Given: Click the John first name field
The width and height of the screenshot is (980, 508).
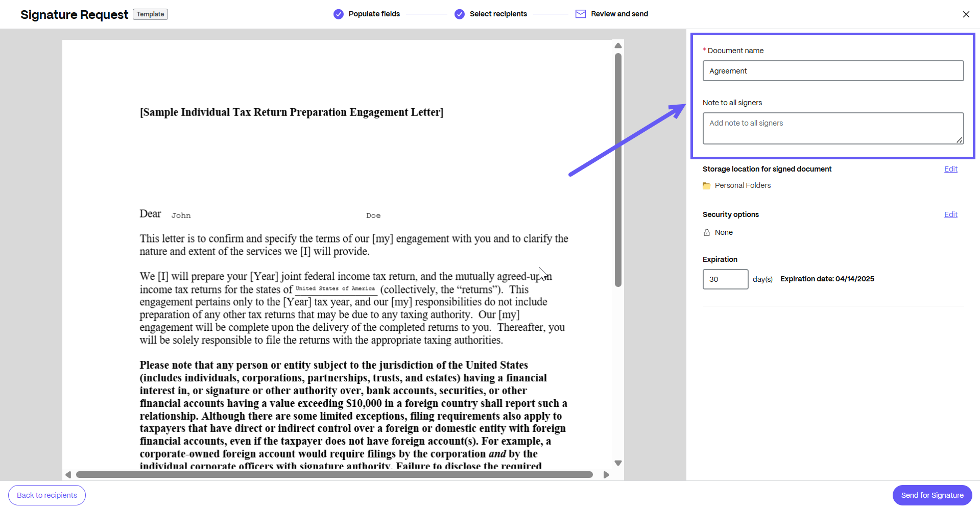Looking at the screenshot, I should [x=181, y=215].
